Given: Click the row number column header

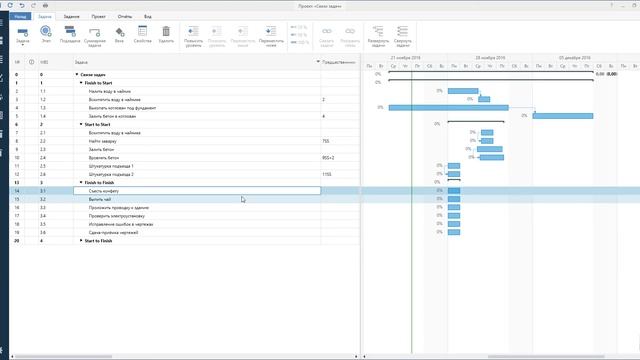Looking at the screenshot, I should coord(17,62).
